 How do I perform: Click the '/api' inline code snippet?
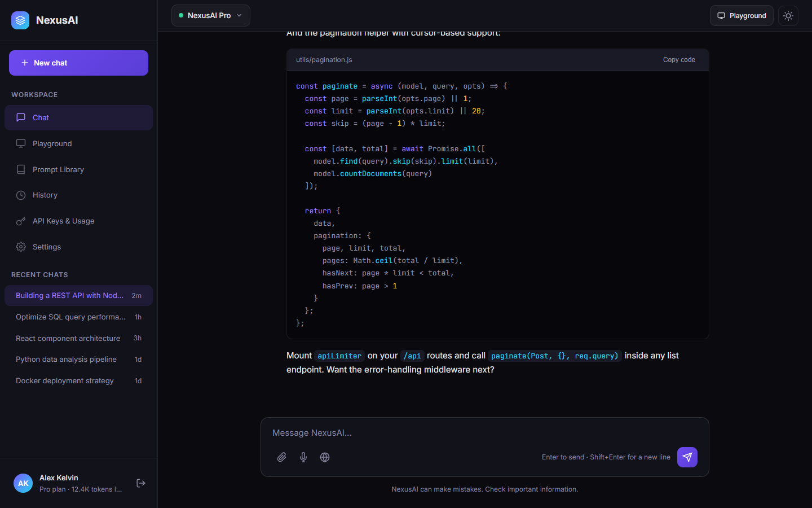pos(412,356)
